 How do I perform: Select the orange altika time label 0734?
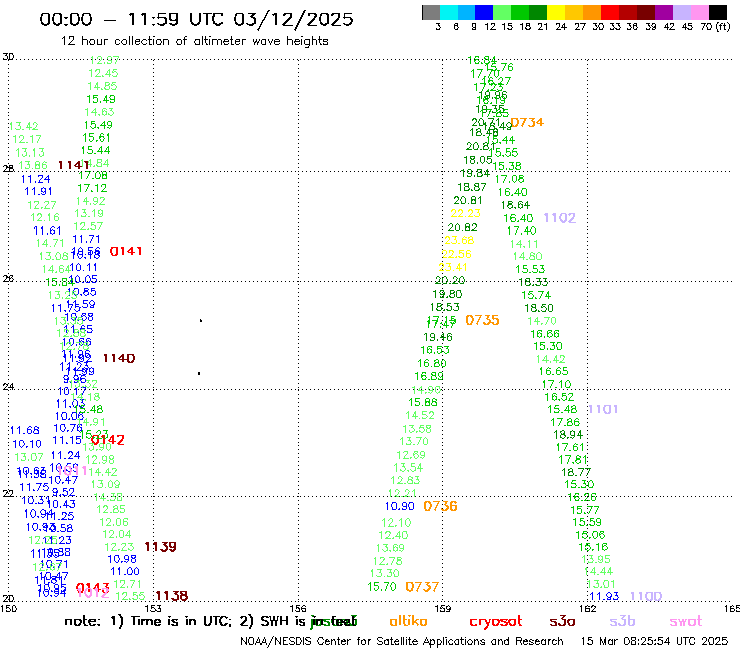[527, 123]
